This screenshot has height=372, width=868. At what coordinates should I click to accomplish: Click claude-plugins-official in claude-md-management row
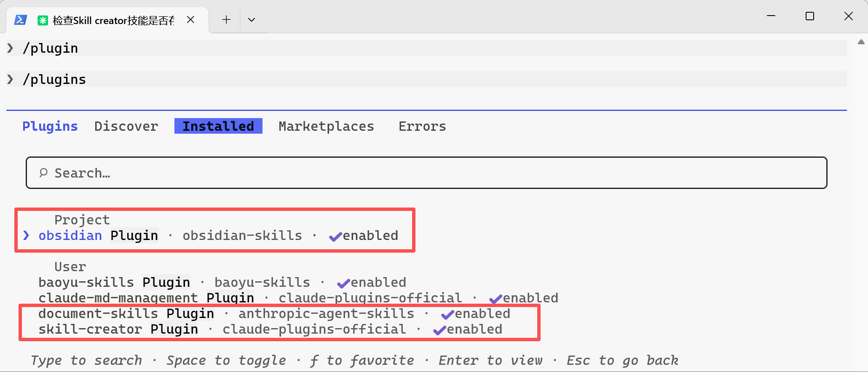pos(370,298)
